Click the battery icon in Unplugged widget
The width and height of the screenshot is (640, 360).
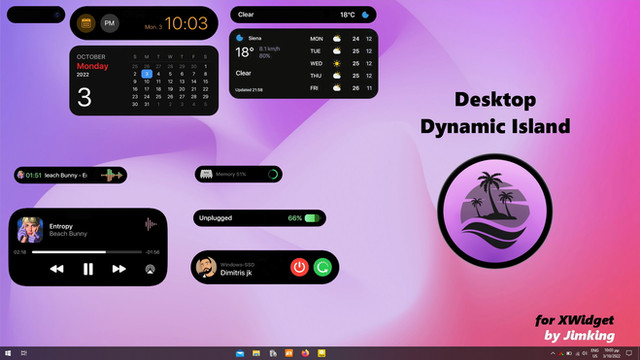click(x=312, y=218)
